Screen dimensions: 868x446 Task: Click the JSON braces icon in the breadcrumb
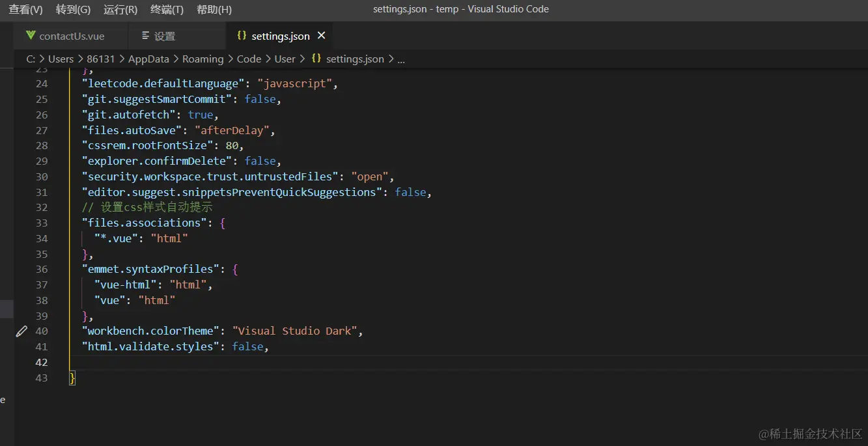pyautogui.click(x=316, y=58)
